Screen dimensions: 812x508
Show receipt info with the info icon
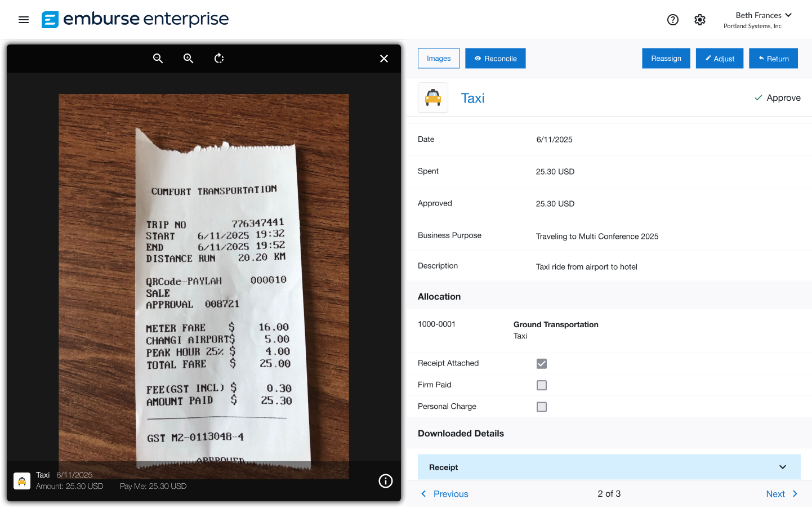coord(386,481)
